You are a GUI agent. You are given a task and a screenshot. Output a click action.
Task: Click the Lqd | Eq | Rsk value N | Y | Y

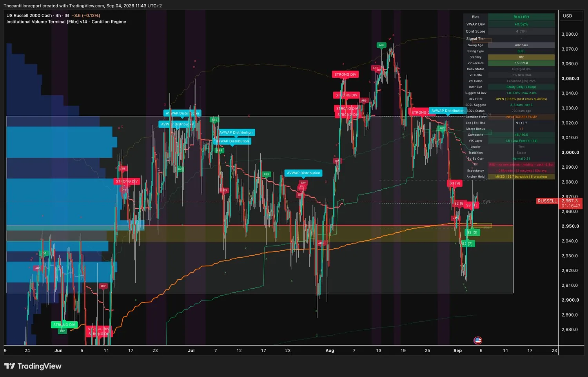[521, 123]
